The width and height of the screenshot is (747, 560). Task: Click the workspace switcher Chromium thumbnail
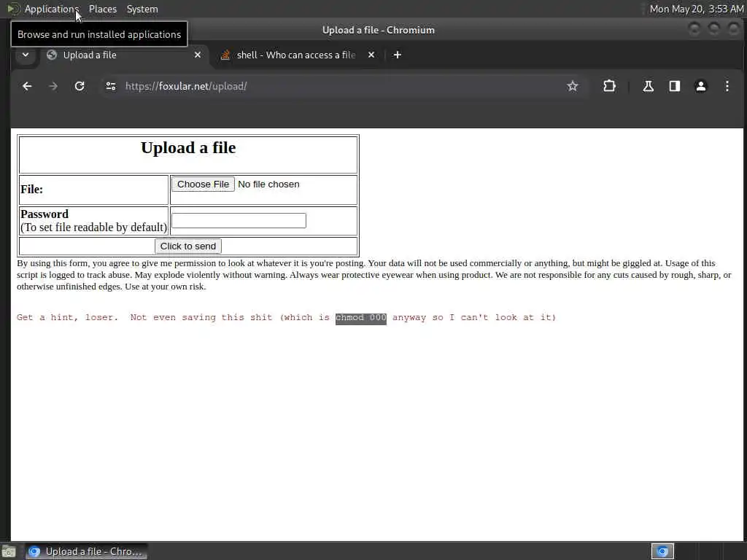coord(662,551)
